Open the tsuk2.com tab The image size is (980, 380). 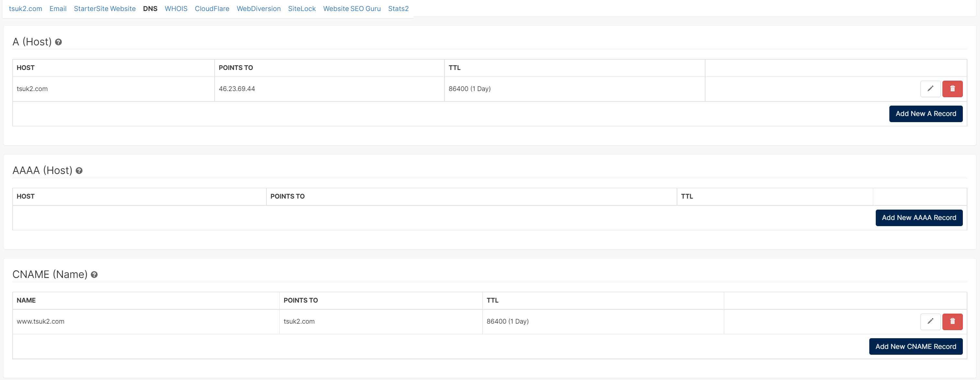point(26,8)
